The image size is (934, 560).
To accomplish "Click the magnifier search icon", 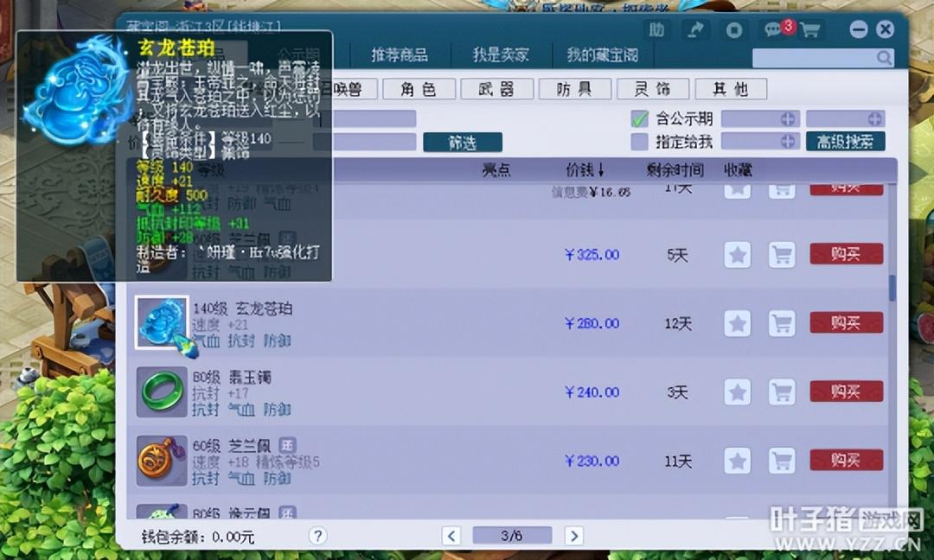I will point(884,58).
